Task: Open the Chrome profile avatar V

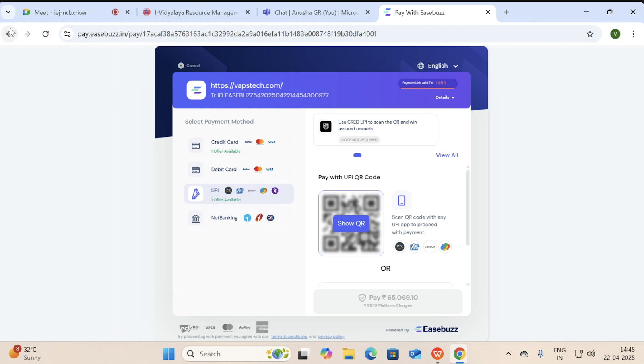Action: 615,34
